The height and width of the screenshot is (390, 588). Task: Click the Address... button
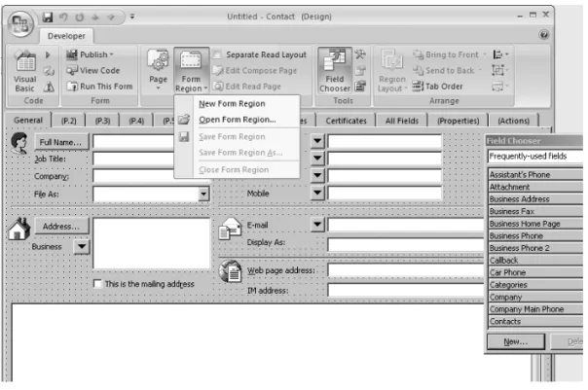(61, 227)
